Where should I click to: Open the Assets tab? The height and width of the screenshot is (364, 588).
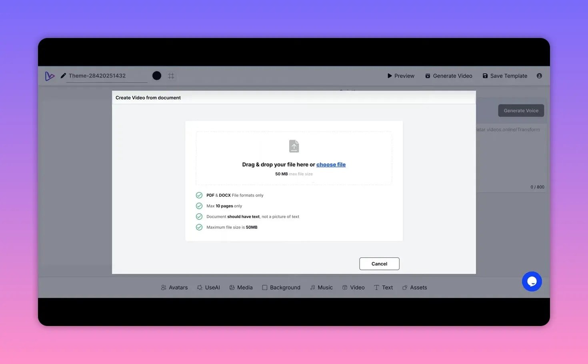pyautogui.click(x=414, y=288)
